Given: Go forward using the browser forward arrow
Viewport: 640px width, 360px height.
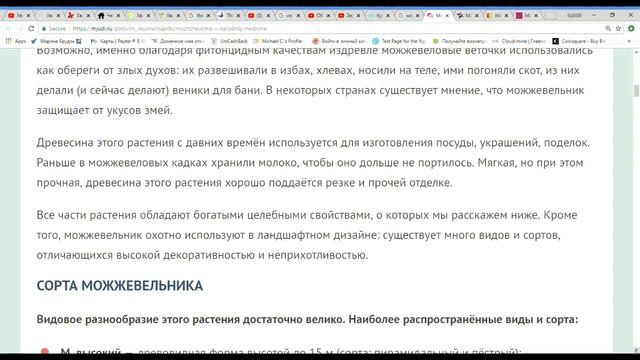Looking at the screenshot, I should coord(20,29).
